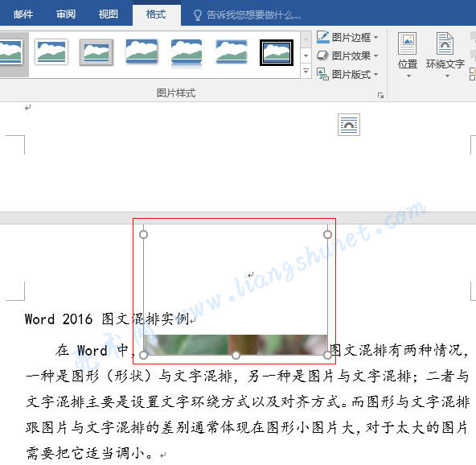Show next row of picture styles
Screen dimensions: 476x465
(x=306, y=56)
